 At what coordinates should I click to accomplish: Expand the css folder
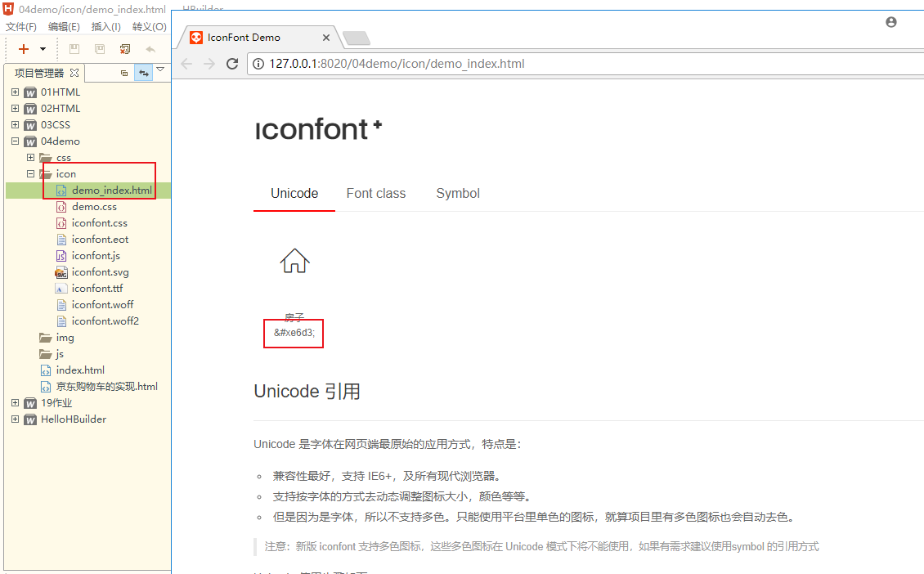tap(30, 157)
